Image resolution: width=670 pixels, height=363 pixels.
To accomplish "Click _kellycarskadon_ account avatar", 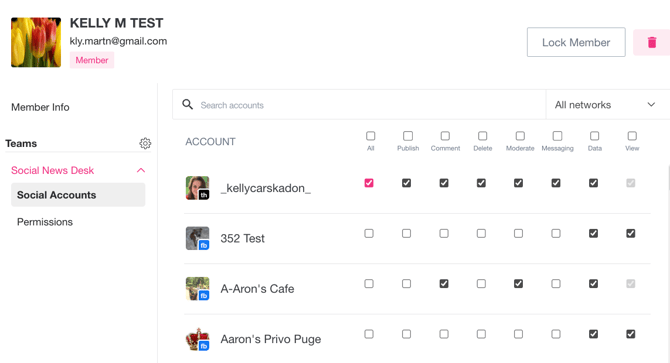I will (x=197, y=188).
